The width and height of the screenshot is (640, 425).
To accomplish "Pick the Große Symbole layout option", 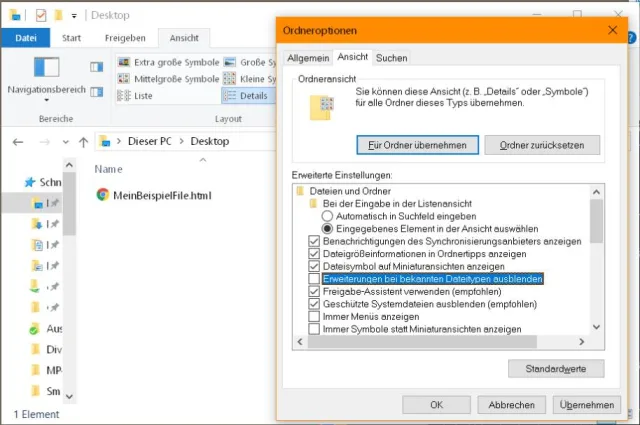I will [x=249, y=62].
